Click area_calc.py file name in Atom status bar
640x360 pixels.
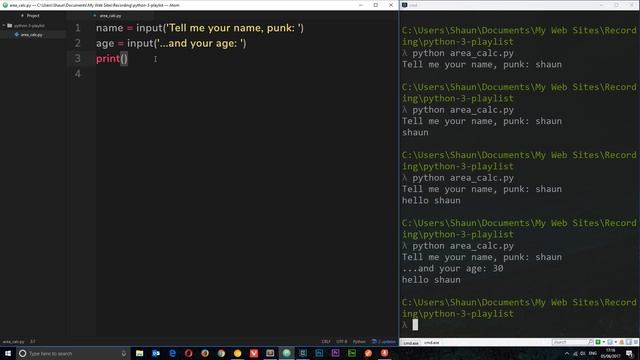click(13, 342)
